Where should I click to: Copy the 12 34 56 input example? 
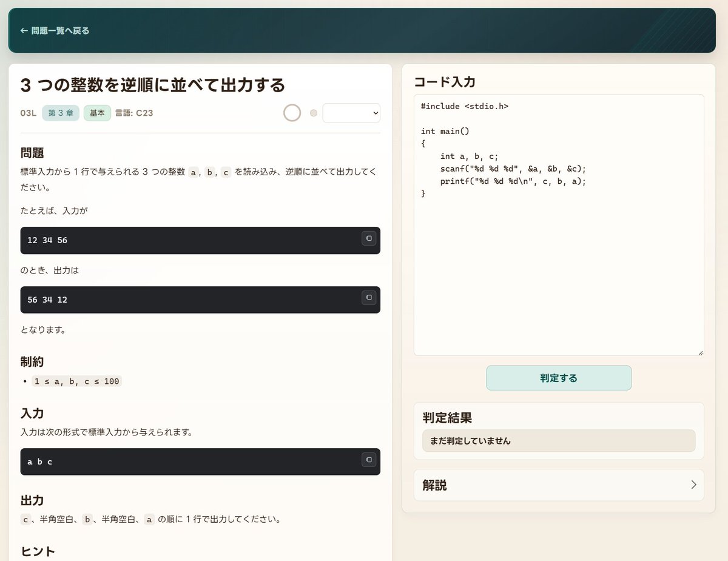pos(369,238)
